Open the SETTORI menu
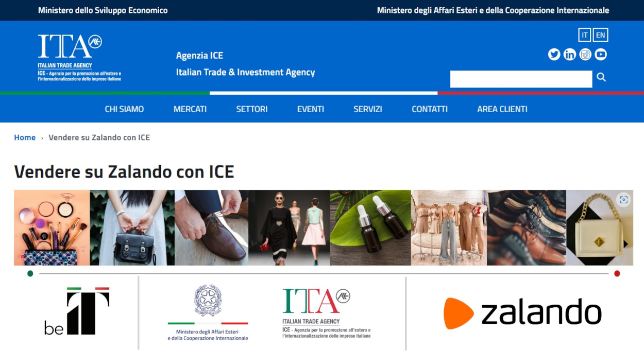This screenshot has width=644, height=351. [252, 109]
